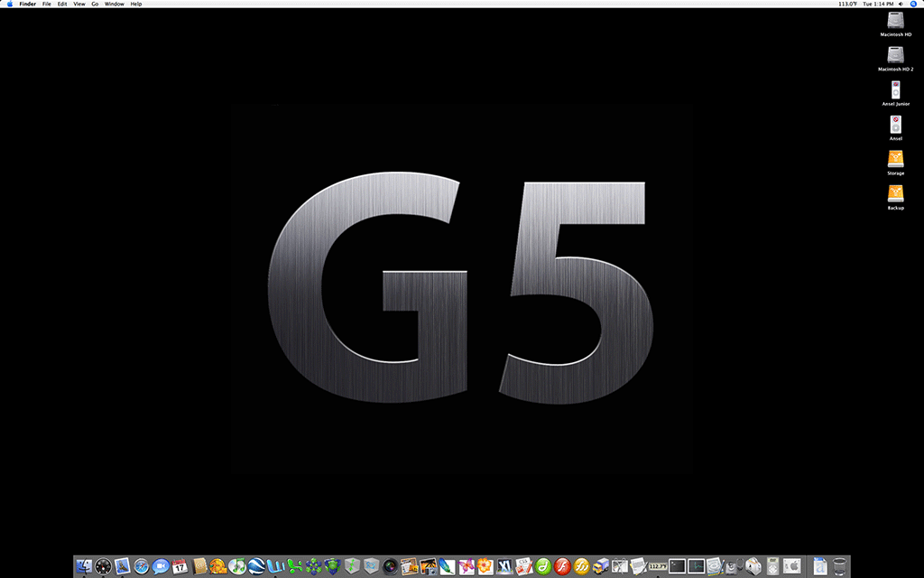924x578 pixels.
Task: Open the Trash in dock
Action: point(840,567)
